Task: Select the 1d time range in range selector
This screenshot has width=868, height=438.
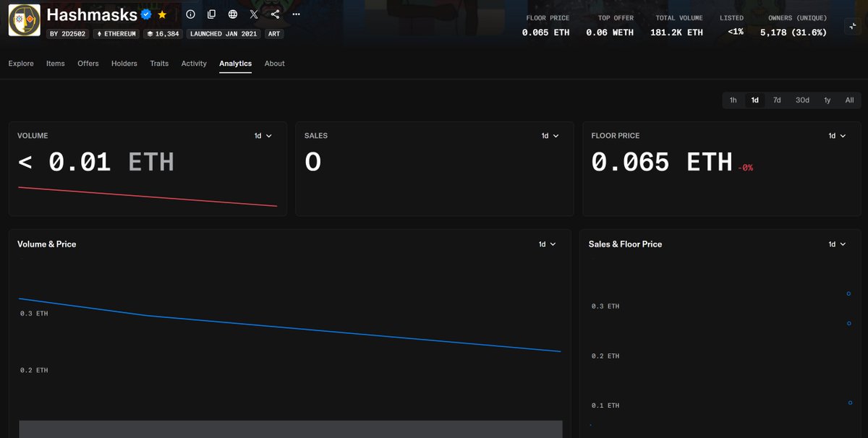Action: 755,100
